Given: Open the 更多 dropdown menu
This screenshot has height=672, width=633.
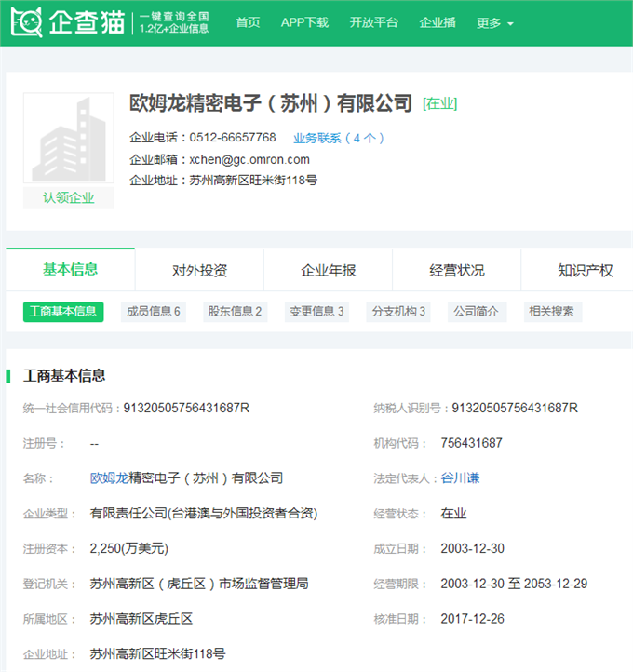Looking at the screenshot, I should click(x=494, y=23).
